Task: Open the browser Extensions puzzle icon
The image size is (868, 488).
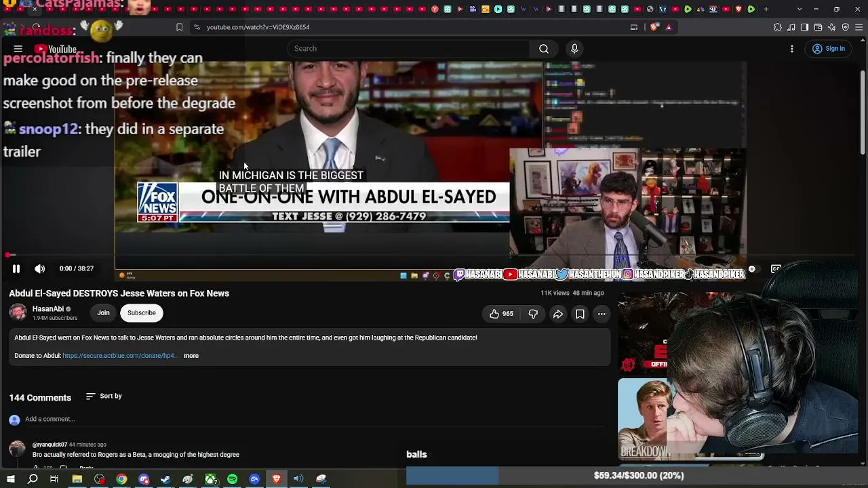Action: click(778, 27)
